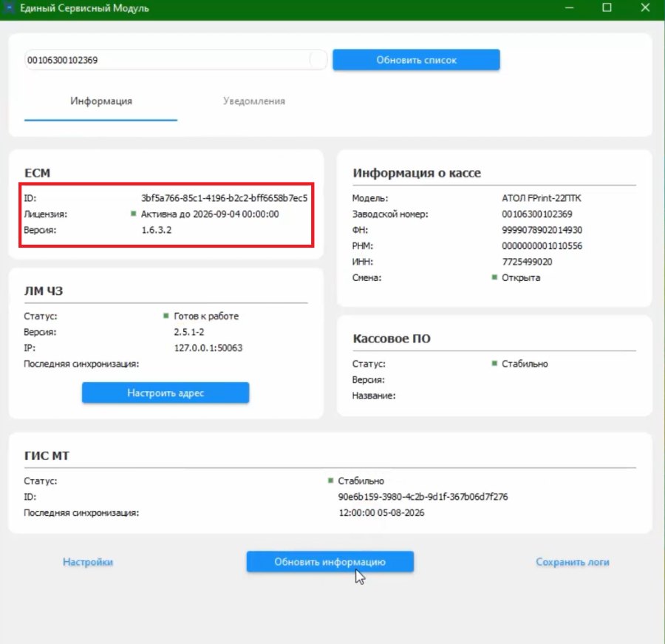Select the ИНН value 7725499020
Image resolution: width=665 pixels, height=644 pixels.
(527, 262)
